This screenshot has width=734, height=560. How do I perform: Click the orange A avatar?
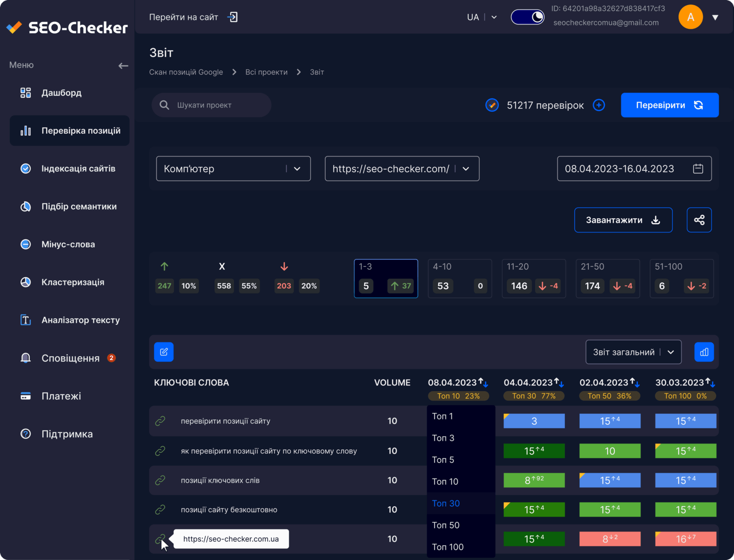[x=690, y=17]
